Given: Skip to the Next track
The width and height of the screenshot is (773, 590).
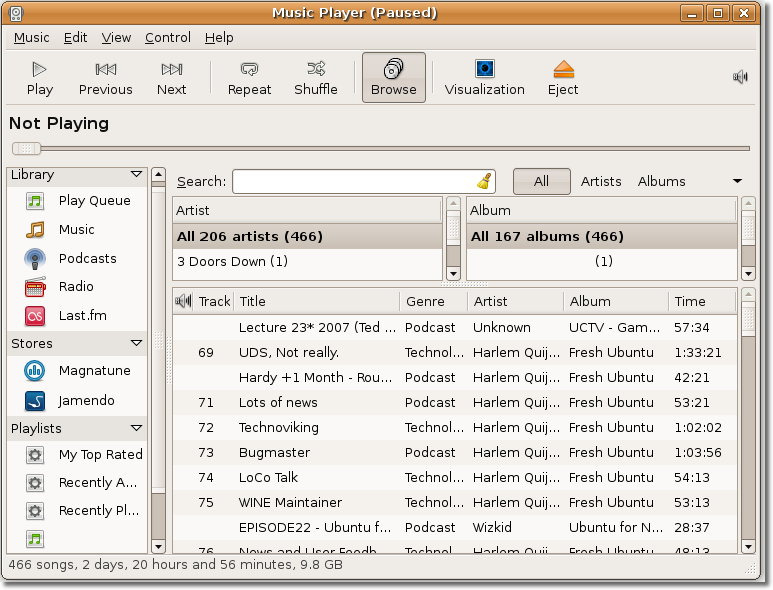Looking at the screenshot, I should click(x=172, y=78).
